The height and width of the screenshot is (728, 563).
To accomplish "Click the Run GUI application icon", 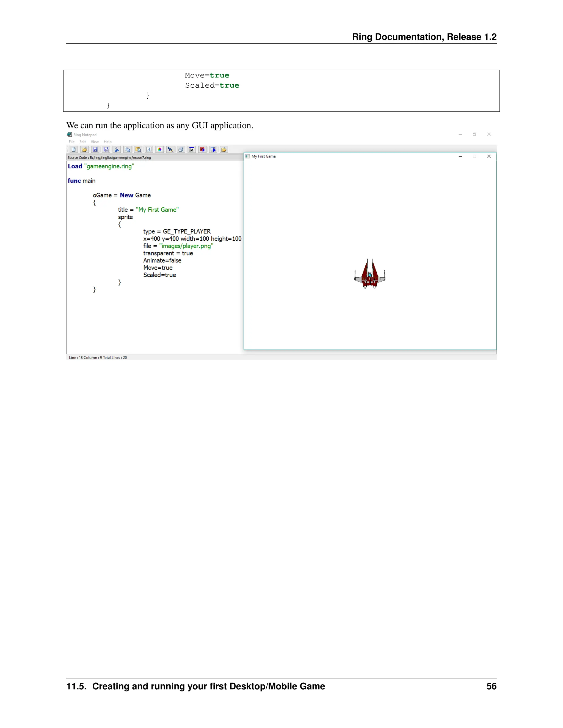I will click(x=213, y=149).
